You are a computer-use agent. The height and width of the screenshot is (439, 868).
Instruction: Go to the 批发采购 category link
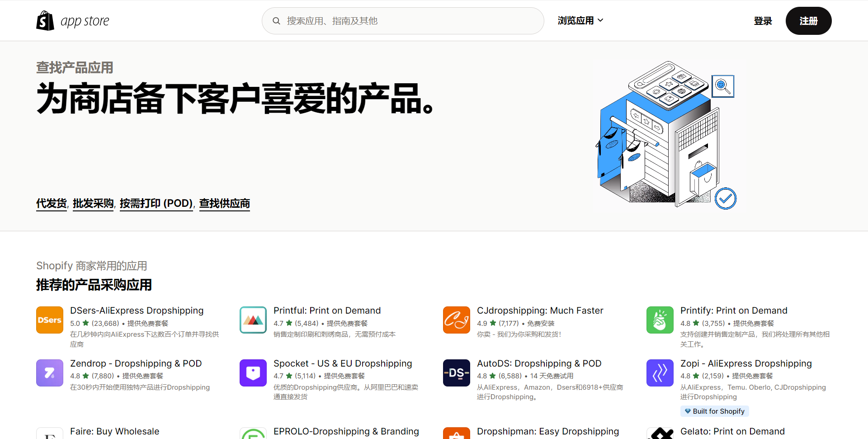(93, 204)
